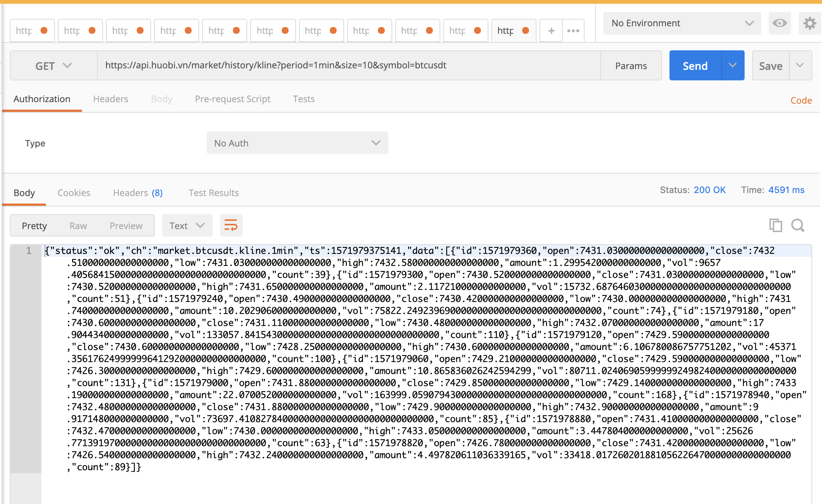Switch response view to Preview
Image resolution: width=822 pixels, height=504 pixels.
[x=126, y=225]
